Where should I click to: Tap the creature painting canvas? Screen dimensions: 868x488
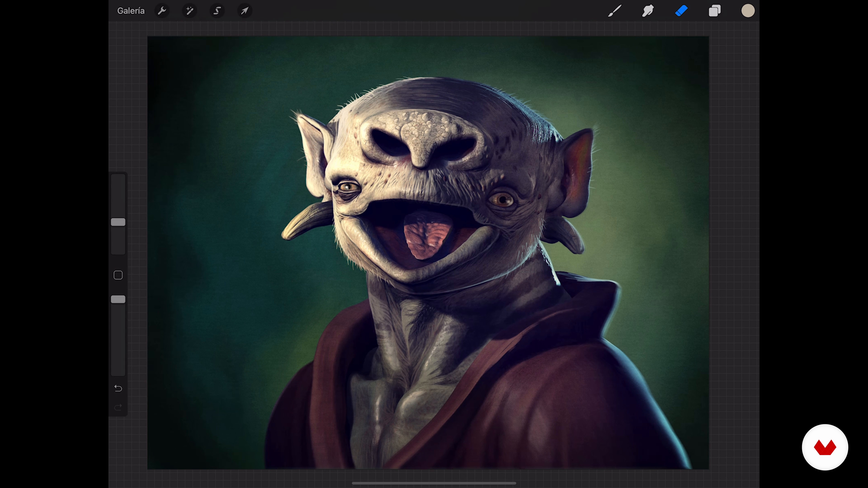[428, 253]
